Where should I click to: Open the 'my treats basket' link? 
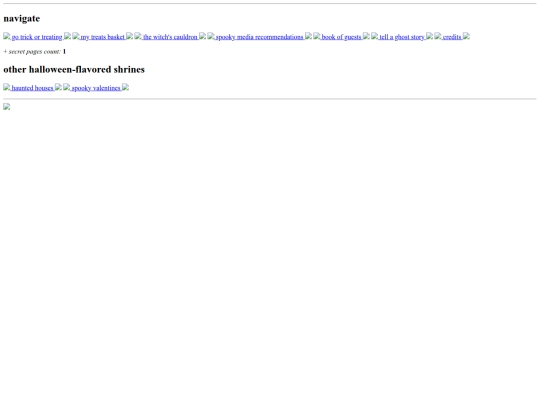coord(103,37)
